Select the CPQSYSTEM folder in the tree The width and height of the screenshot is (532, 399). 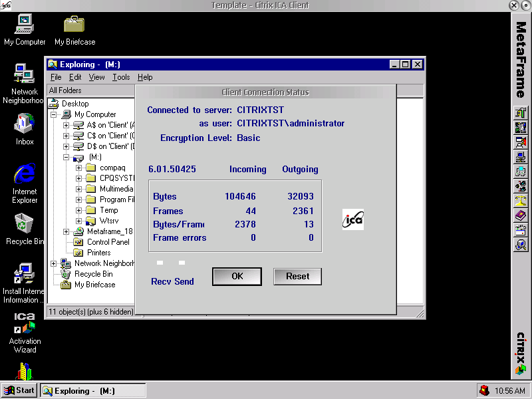pos(117,178)
